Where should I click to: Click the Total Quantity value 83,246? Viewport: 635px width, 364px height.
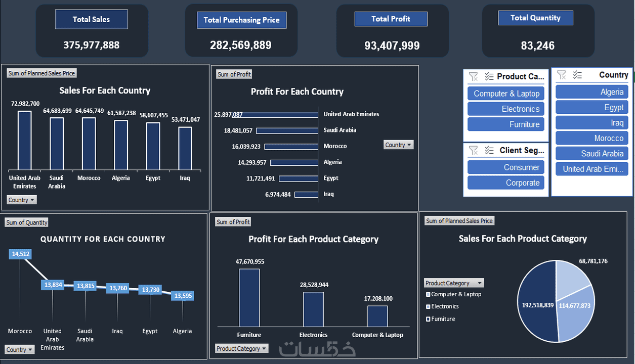tap(538, 45)
